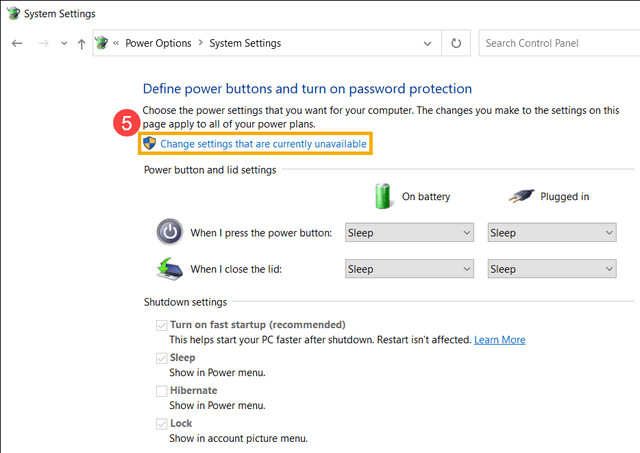Click the laptop lid close icon
The width and height of the screenshot is (640, 453).
click(170, 268)
